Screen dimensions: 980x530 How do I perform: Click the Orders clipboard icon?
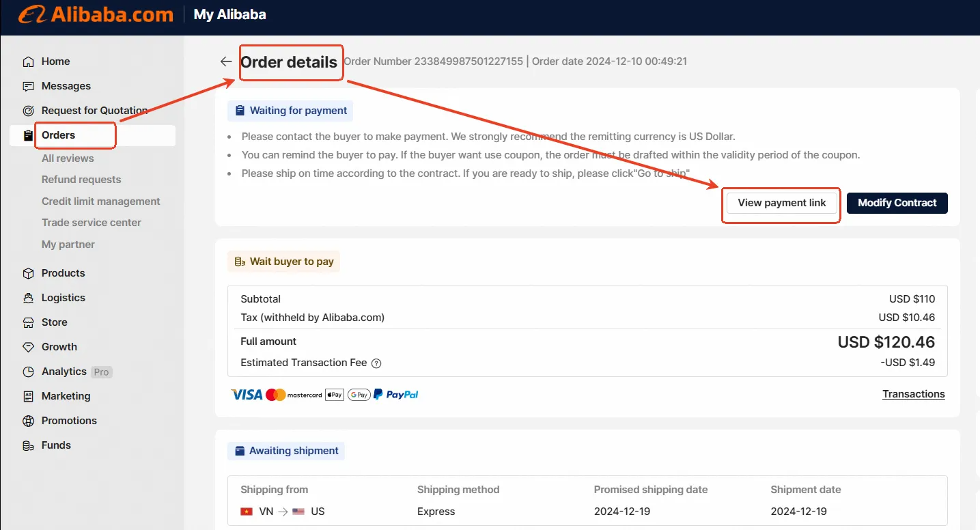(28, 135)
